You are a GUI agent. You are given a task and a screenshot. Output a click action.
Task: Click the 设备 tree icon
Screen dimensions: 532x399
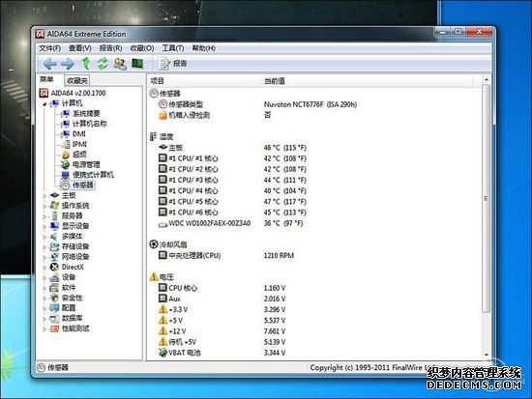point(54,277)
